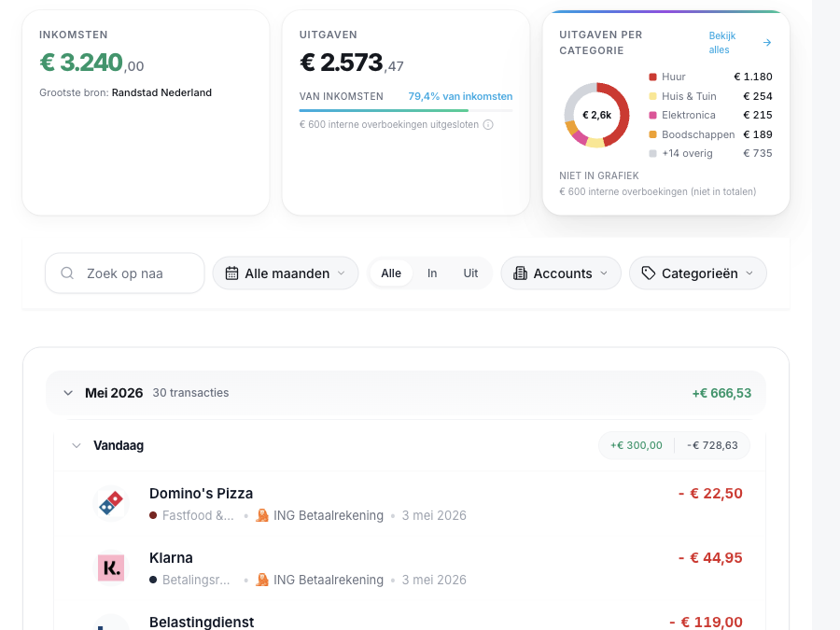The height and width of the screenshot is (630, 840).
Task: Click the building icon in Accounts filter
Action: coord(520,273)
